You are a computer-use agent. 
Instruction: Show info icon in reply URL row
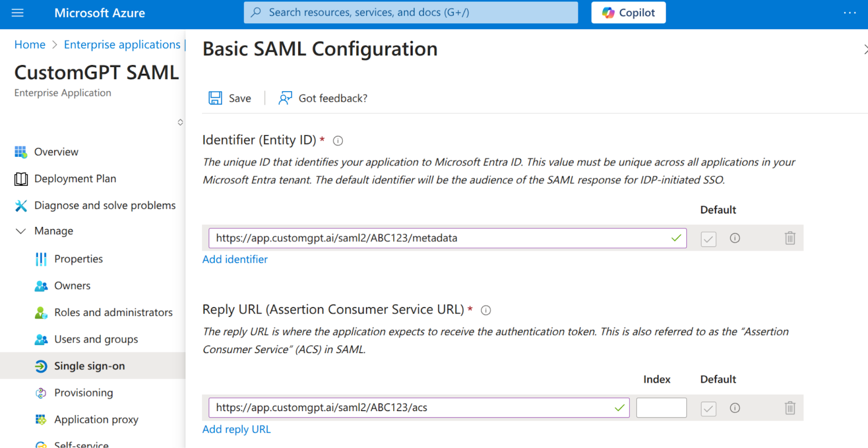click(735, 408)
